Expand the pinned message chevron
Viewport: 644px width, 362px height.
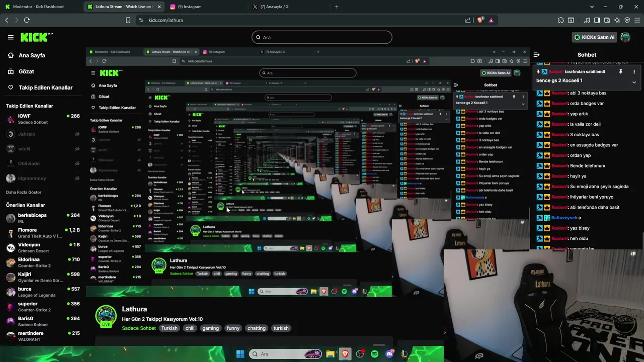tap(634, 82)
